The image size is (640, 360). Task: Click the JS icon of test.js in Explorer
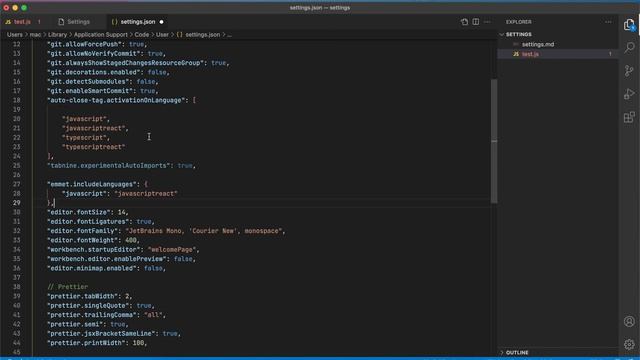(516, 54)
